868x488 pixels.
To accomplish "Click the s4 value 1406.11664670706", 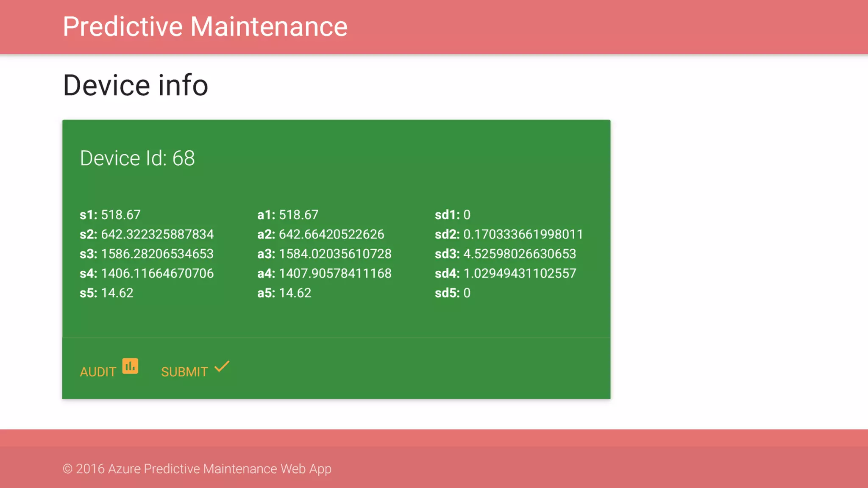I will (157, 273).
